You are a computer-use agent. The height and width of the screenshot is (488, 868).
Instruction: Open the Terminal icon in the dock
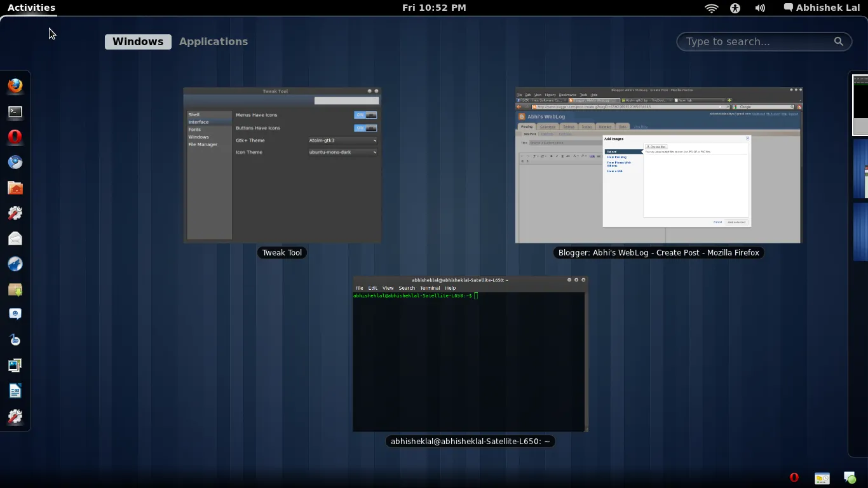(15, 112)
